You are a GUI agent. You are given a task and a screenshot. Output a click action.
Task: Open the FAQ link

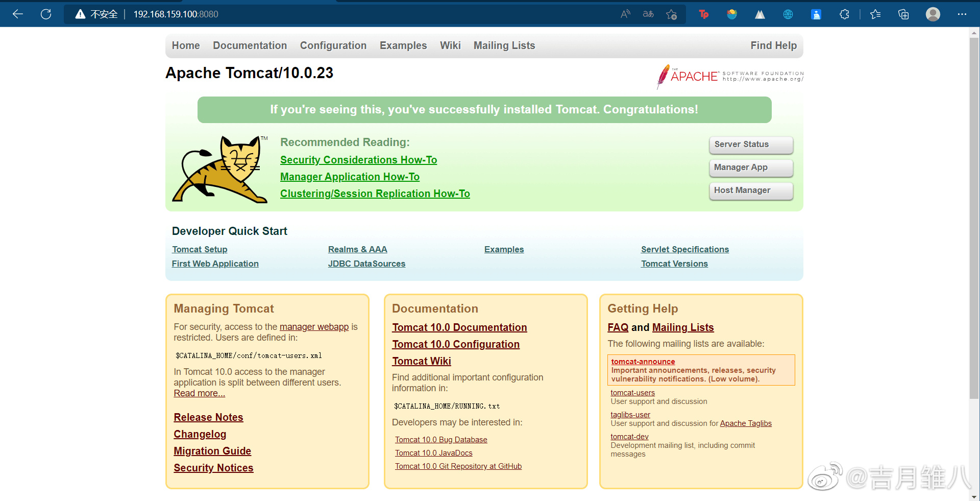coord(618,327)
